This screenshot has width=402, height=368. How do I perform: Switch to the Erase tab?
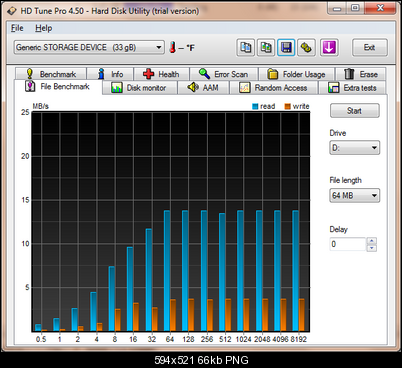tap(361, 74)
